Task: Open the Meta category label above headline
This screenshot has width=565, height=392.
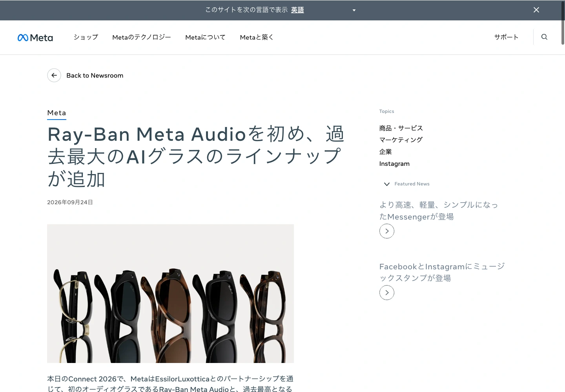Action: point(56,113)
